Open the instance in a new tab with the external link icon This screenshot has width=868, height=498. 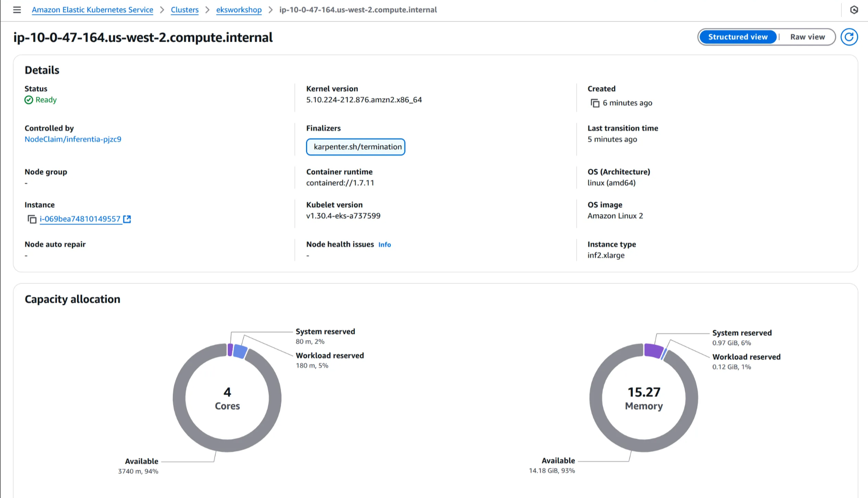pos(127,219)
